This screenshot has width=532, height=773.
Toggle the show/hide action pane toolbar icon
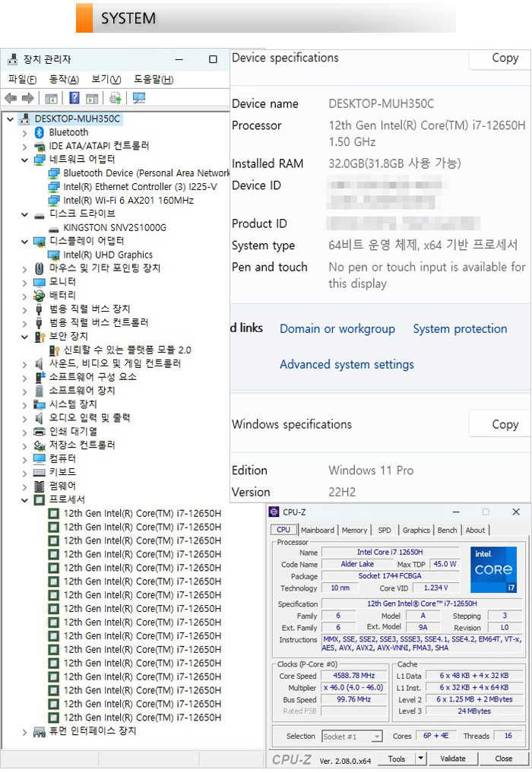click(x=92, y=99)
